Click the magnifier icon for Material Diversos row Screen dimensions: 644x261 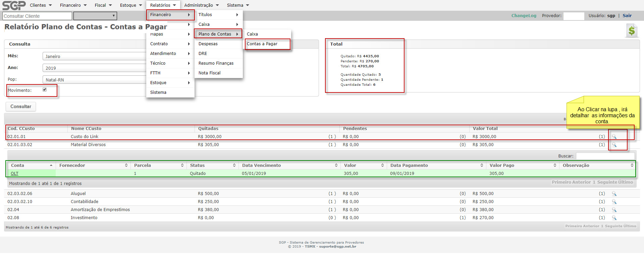(x=614, y=145)
